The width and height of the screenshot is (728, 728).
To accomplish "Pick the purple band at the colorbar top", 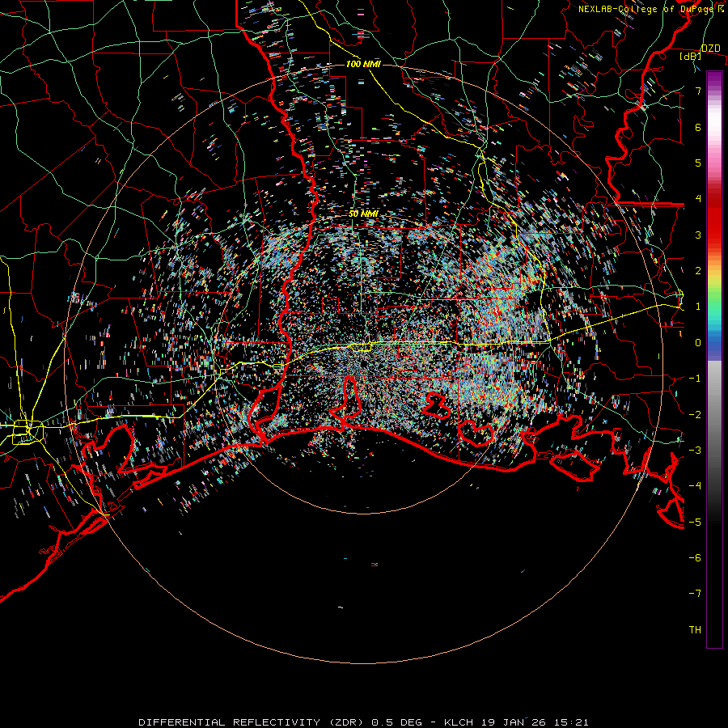I will pos(714,77).
